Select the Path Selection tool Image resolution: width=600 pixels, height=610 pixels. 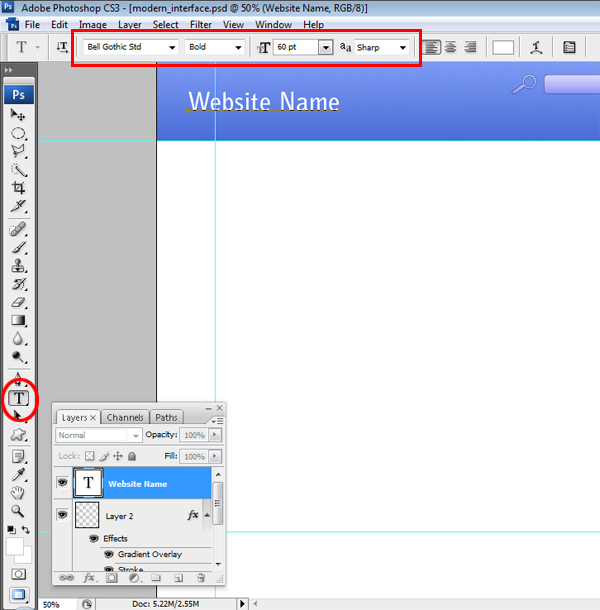[x=18, y=415]
